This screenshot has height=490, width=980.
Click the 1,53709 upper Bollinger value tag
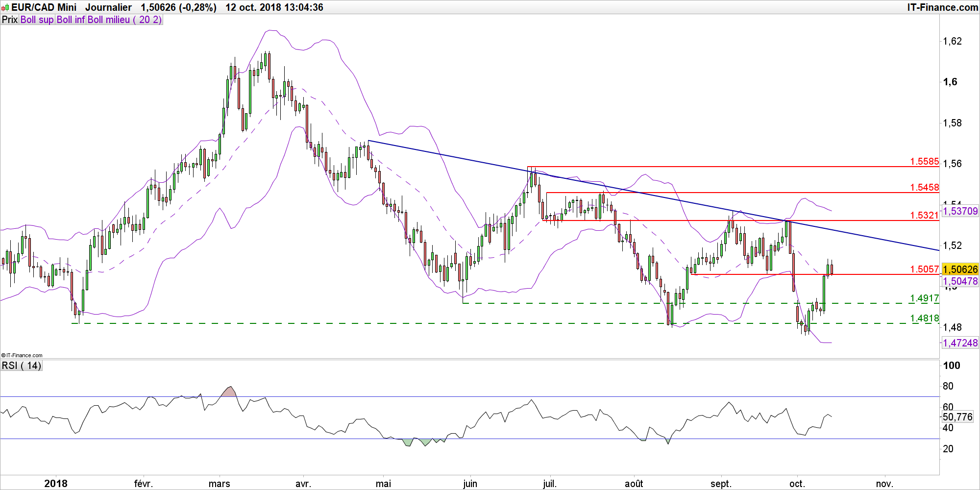[x=960, y=211]
